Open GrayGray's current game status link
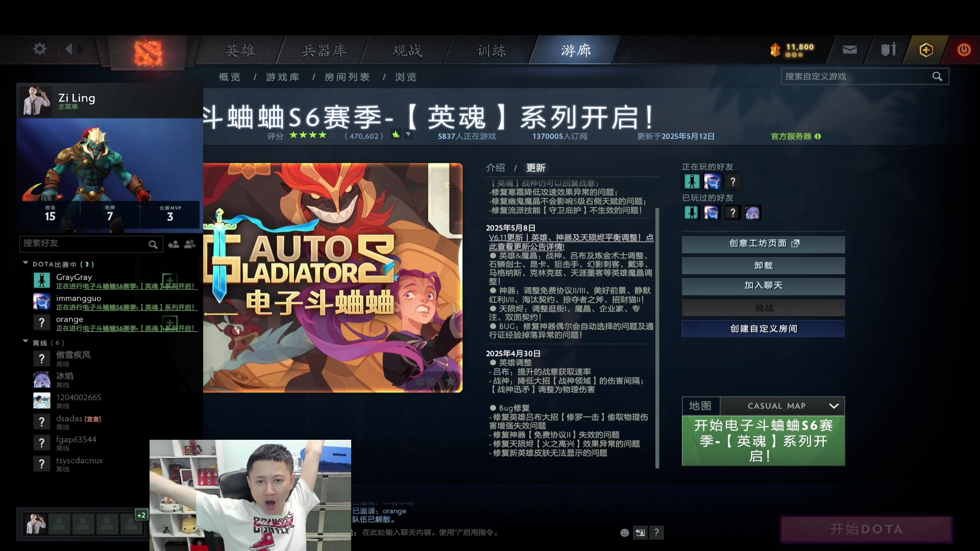The height and width of the screenshot is (551, 980). pos(126,286)
